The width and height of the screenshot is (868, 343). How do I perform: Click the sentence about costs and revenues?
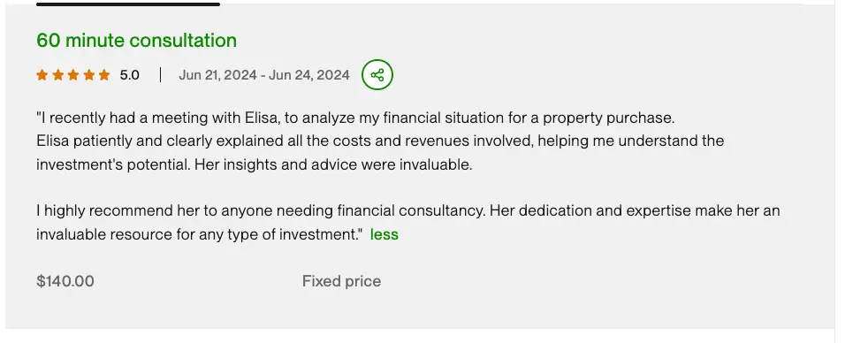tap(380, 141)
